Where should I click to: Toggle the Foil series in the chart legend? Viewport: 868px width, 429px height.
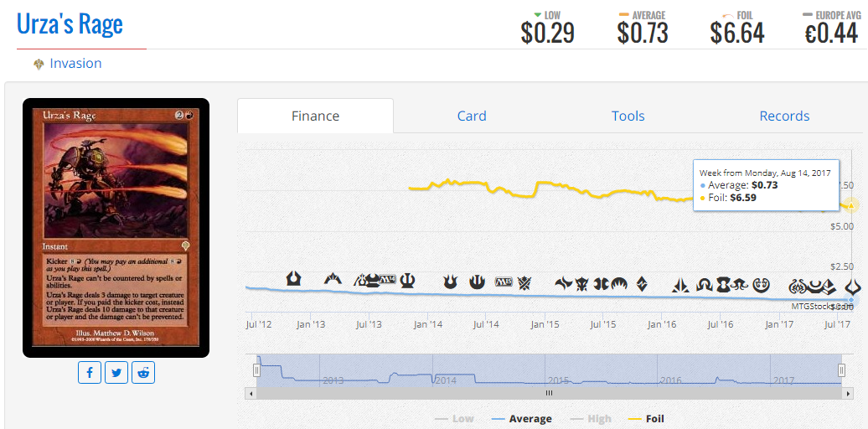tap(645, 419)
